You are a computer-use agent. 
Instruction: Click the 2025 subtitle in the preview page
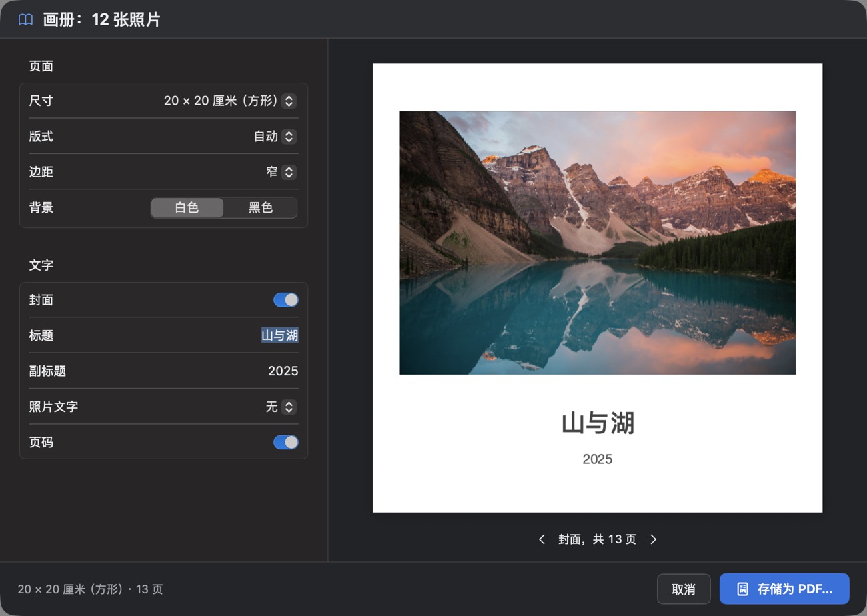point(597,459)
